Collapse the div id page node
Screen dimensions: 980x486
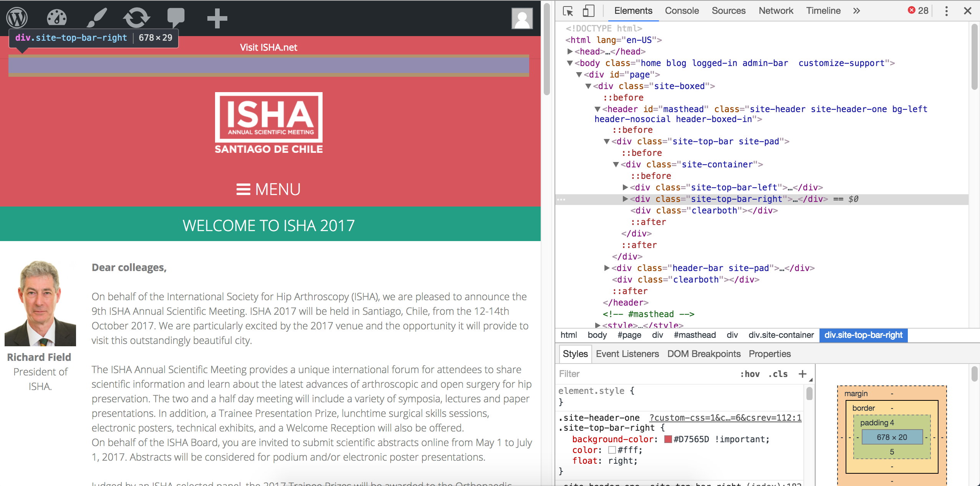tap(579, 74)
